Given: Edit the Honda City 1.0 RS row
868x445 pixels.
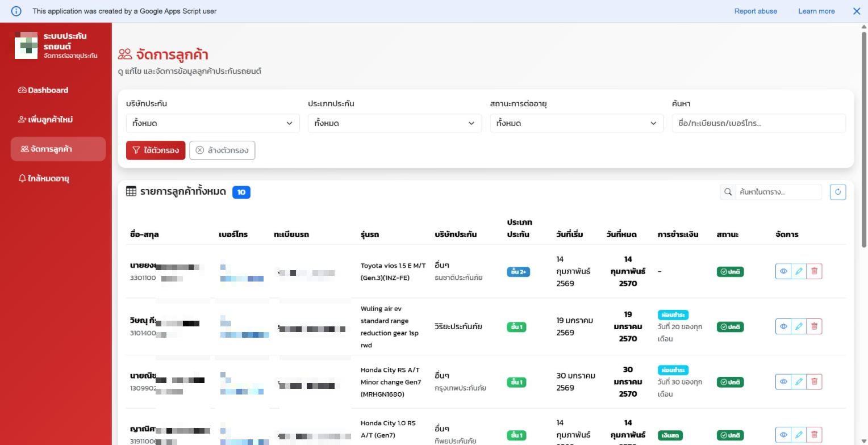Looking at the screenshot, I should pos(798,435).
